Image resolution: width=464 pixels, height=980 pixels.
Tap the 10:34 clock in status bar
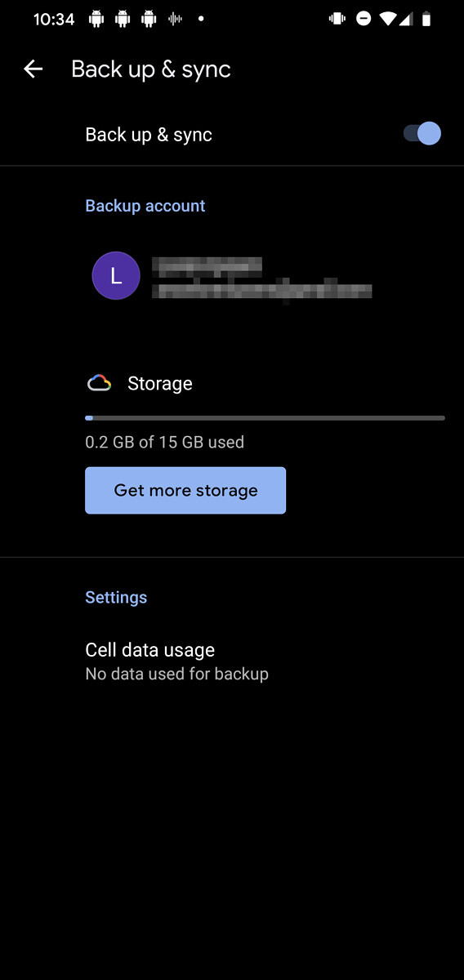coord(54,19)
